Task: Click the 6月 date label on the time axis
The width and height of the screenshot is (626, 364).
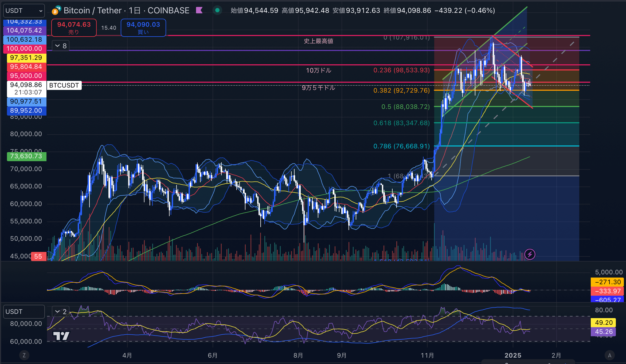Action: pos(213,355)
